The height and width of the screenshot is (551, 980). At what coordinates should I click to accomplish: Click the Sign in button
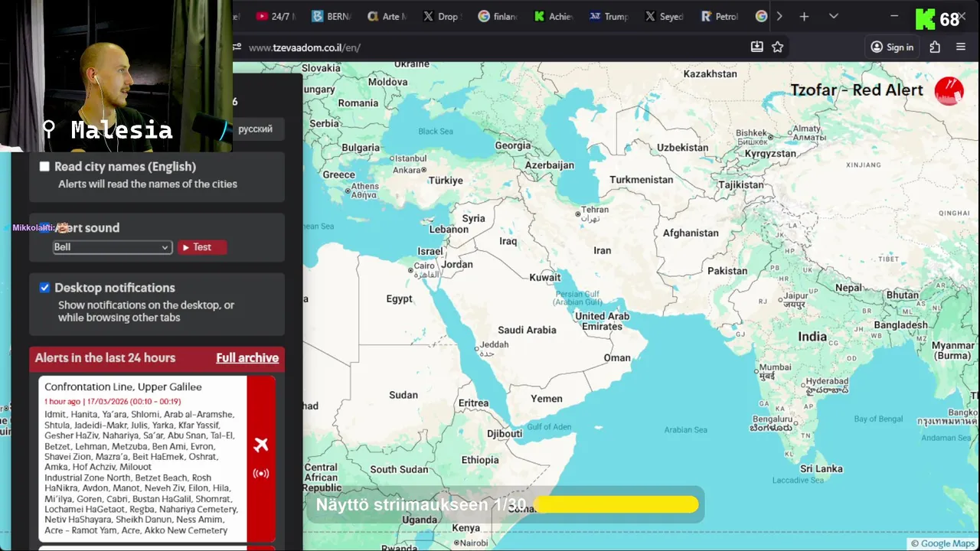[892, 47]
